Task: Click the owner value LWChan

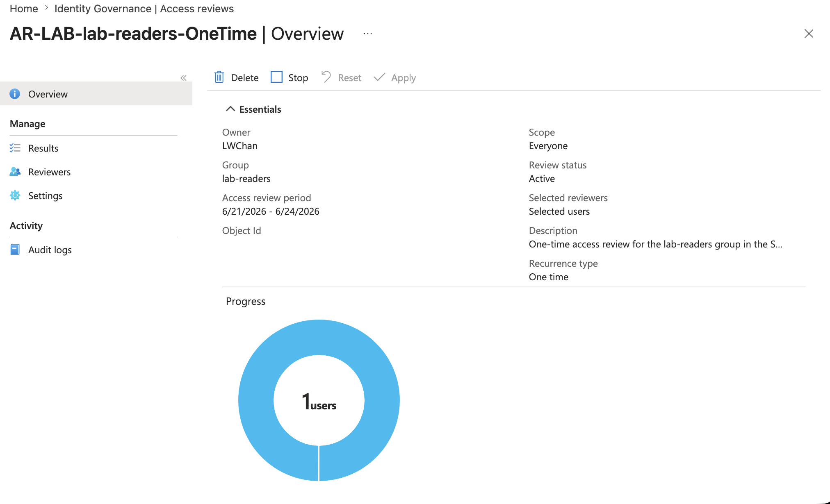Action: click(x=240, y=146)
